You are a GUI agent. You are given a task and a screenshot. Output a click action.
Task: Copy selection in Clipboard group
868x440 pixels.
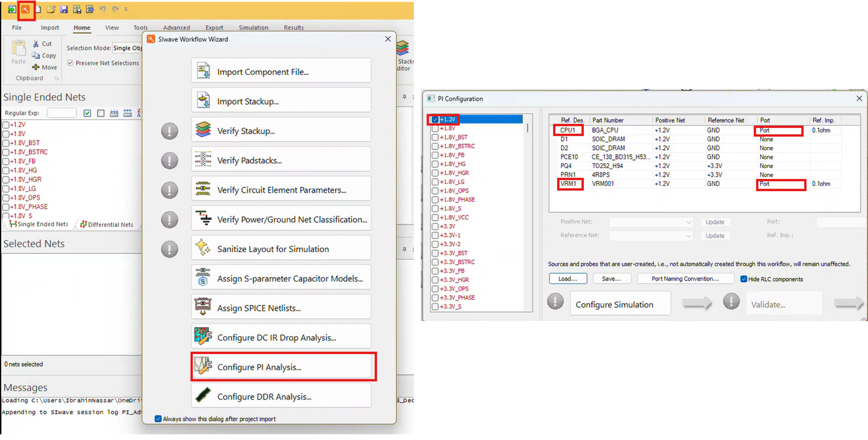point(44,55)
